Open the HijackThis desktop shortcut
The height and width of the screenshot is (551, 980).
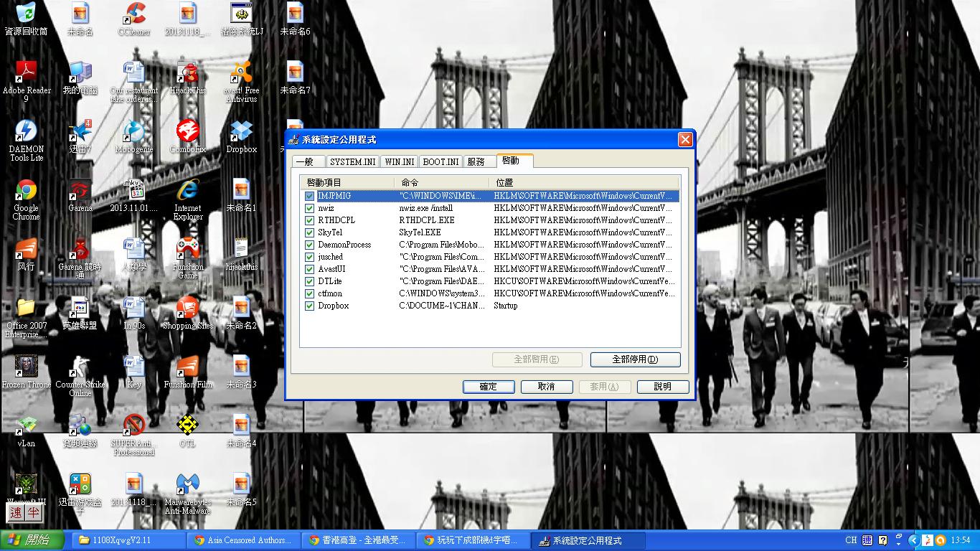pos(187,75)
